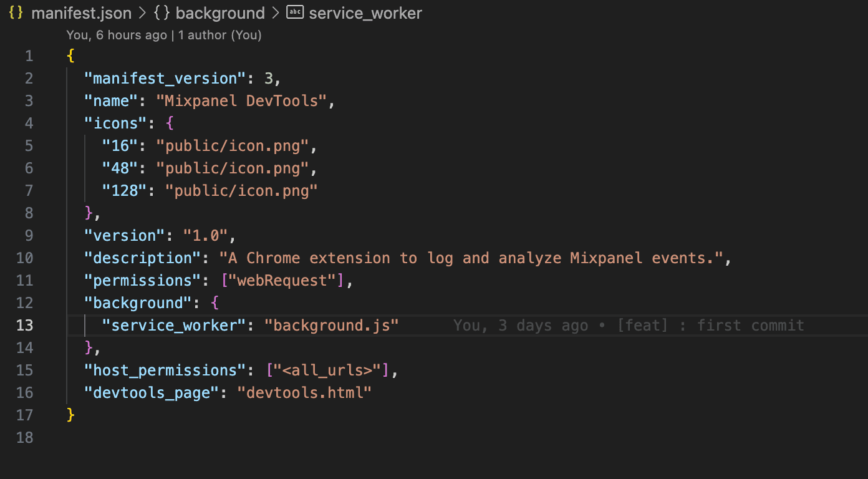
Task: Click "public/icon.png" value on line 6
Action: (x=233, y=168)
